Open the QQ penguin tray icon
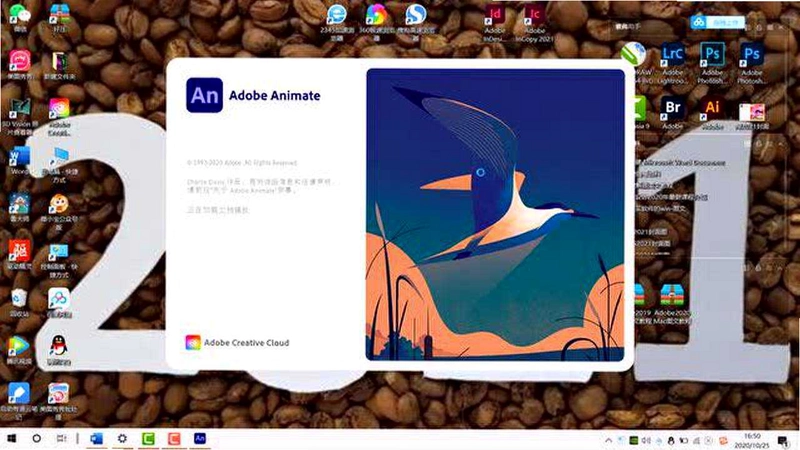 pyautogui.click(x=671, y=441)
